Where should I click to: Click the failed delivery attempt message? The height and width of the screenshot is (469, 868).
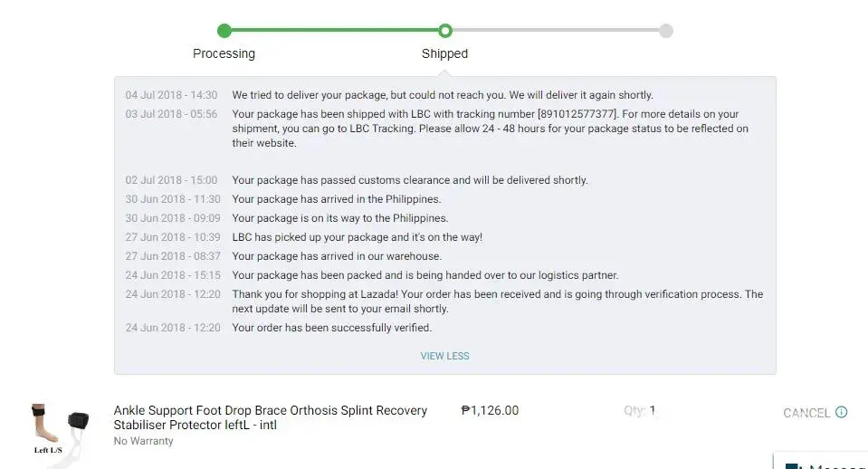[x=442, y=95]
